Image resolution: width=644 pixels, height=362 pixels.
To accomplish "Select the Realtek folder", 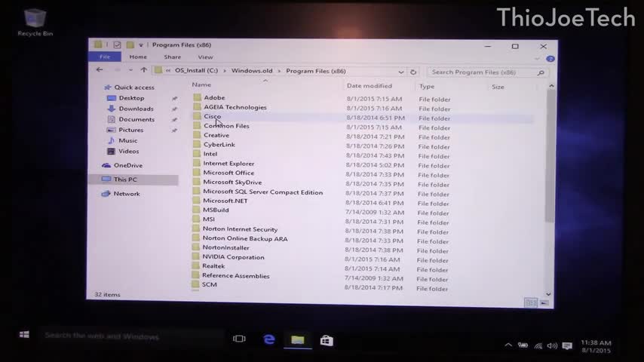I will (x=213, y=266).
